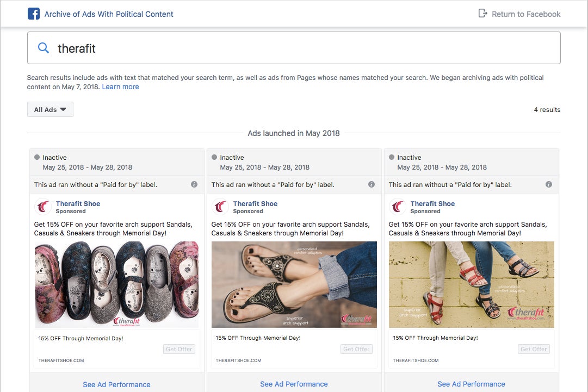Screen dimensions: 588x392
Task: Click the Paid for by notice on middle ad
Action: (273, 184)
